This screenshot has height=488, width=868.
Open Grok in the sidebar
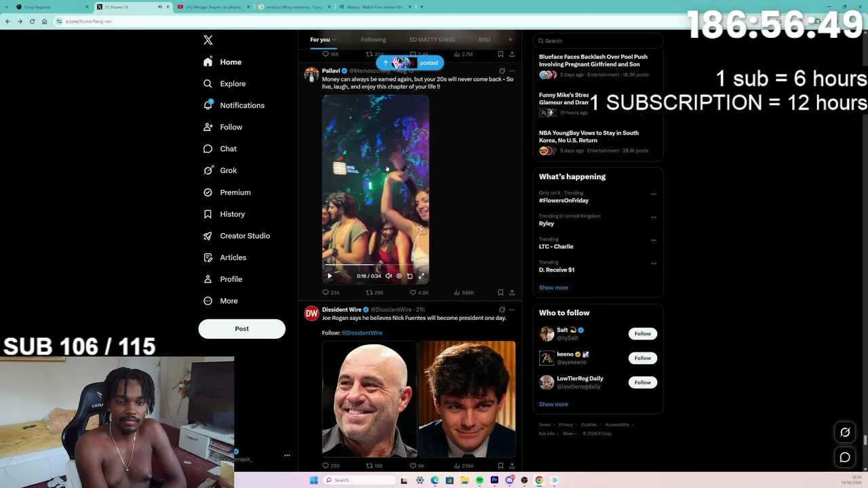point(220,170)
